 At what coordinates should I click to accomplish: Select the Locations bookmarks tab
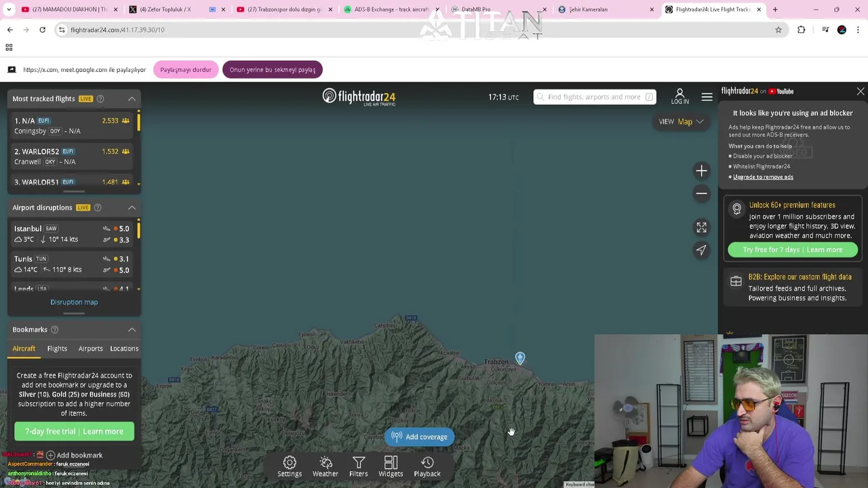pyautogui.click(x=124, y=348)
